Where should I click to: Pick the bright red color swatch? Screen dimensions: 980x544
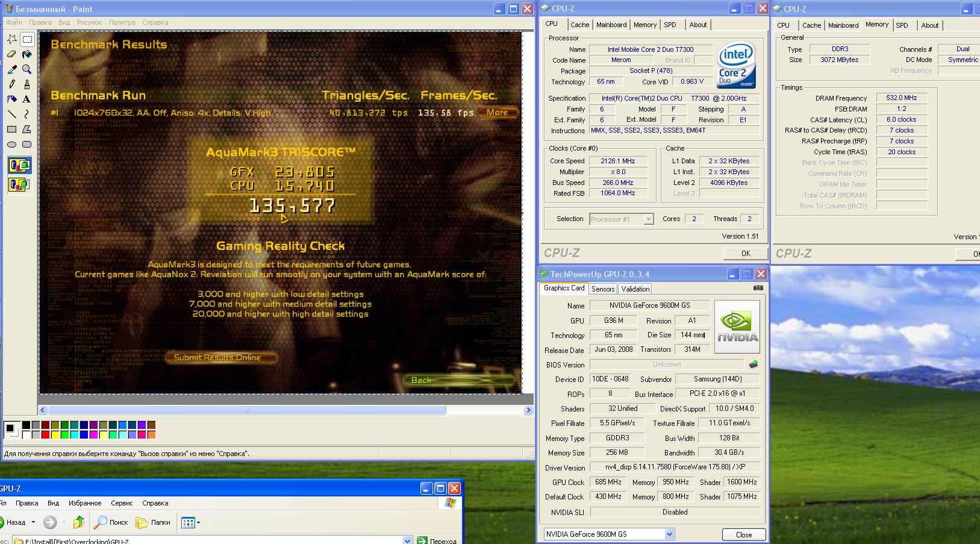coord(46,434)
